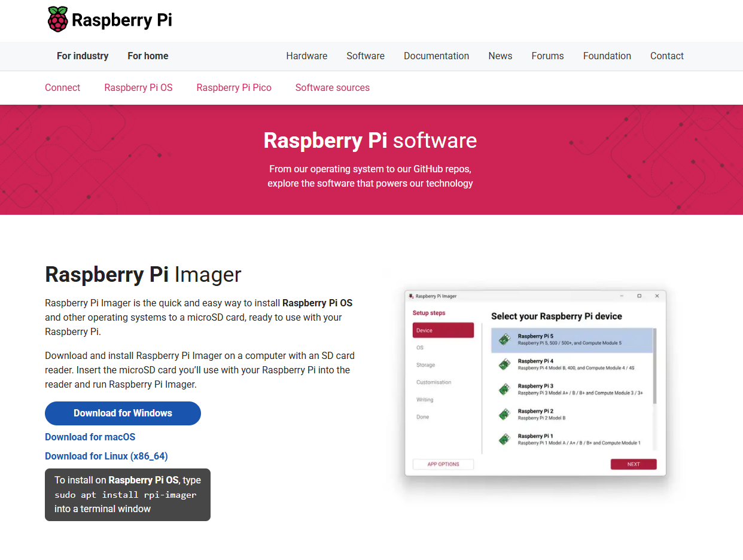This screenshot has width=743, height=560.
Task: Select the Raspberry Pi Pico link
Action: click(234, 87)
